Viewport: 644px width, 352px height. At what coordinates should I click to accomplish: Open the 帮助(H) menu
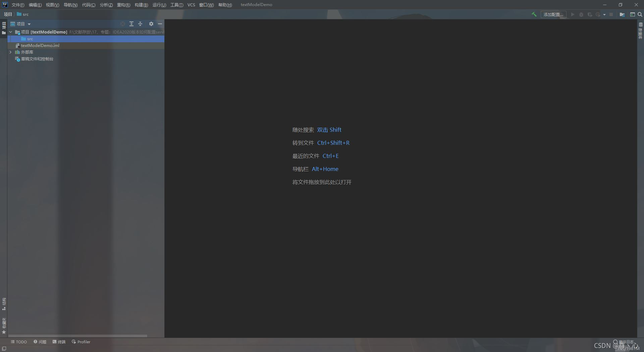coord(225,5)
